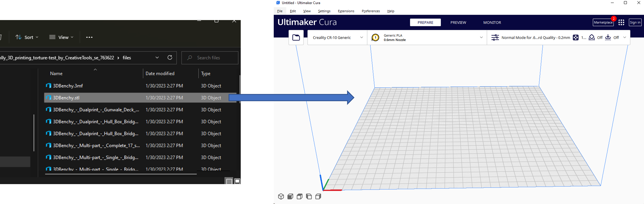644x204 pixels.
Task: Switch Explorer to details list view
Action: coord(229,181)
